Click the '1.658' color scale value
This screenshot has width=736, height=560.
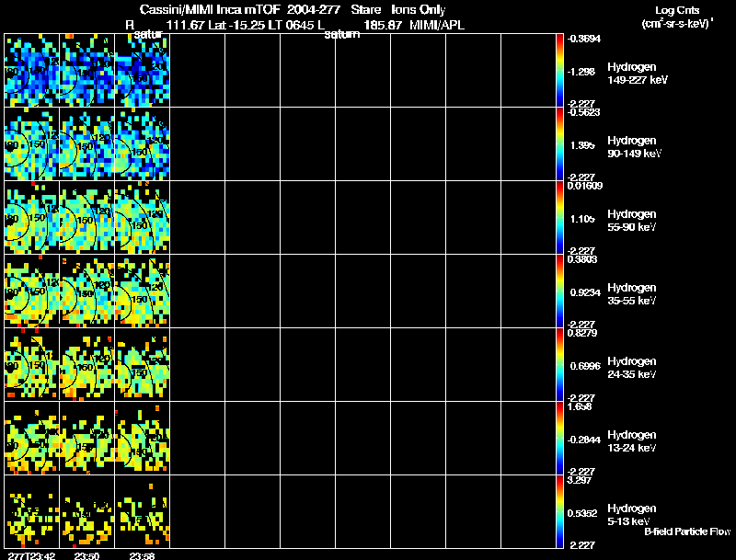point(580,406)
